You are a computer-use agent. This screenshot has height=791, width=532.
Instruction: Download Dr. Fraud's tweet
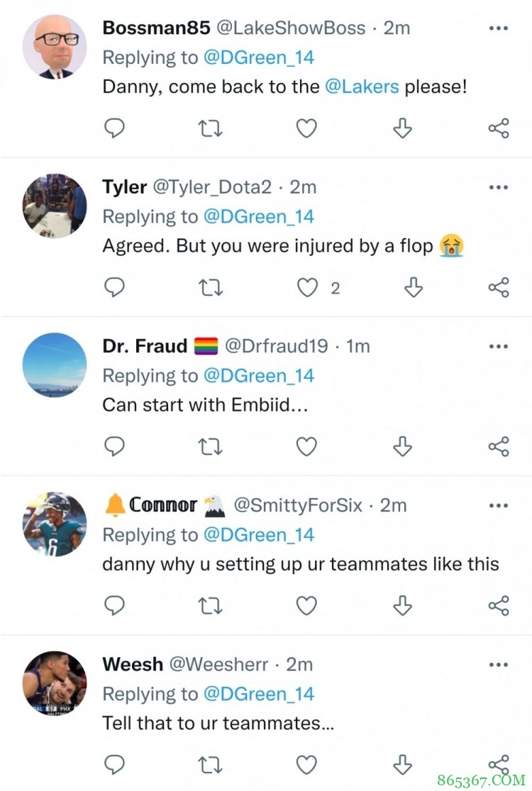tap(402, 446)
